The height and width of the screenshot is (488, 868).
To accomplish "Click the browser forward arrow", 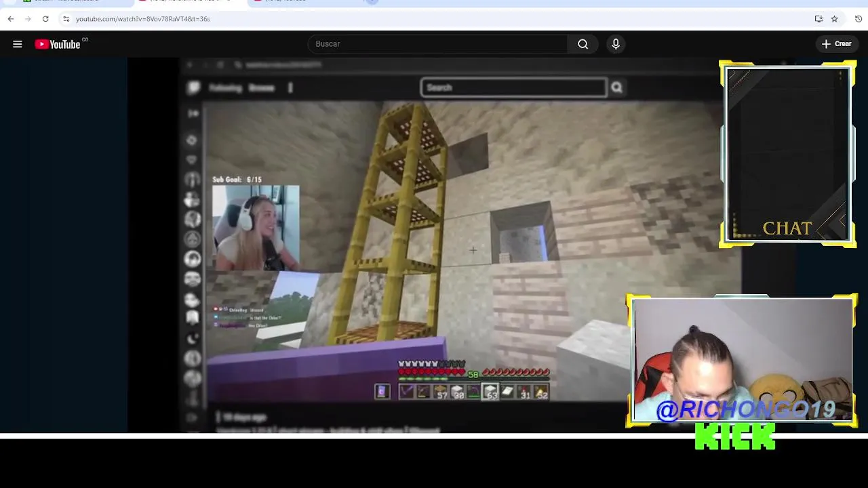I will pos(28,19).
